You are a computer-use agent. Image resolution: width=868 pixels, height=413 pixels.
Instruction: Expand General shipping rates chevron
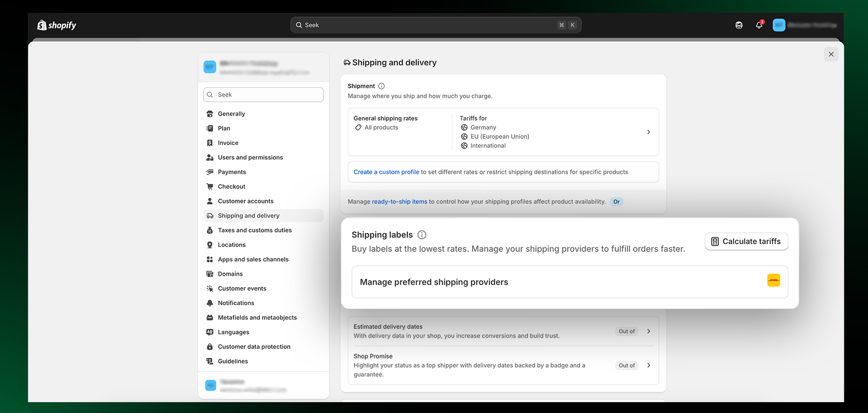[x=648, y=132]
